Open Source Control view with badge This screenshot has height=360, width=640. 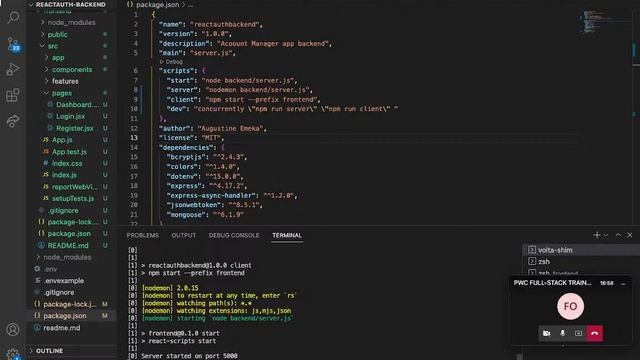click(13, 44)
